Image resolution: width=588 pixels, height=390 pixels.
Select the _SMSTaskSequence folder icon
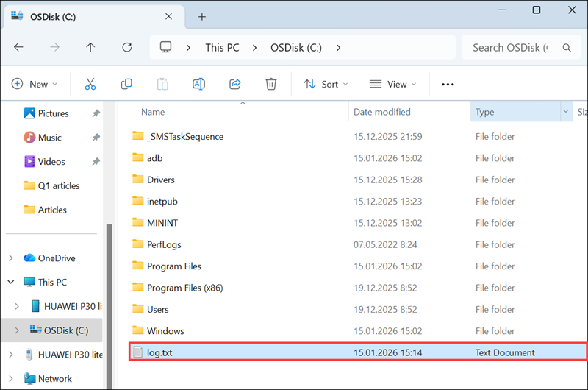tap(138, 136)
